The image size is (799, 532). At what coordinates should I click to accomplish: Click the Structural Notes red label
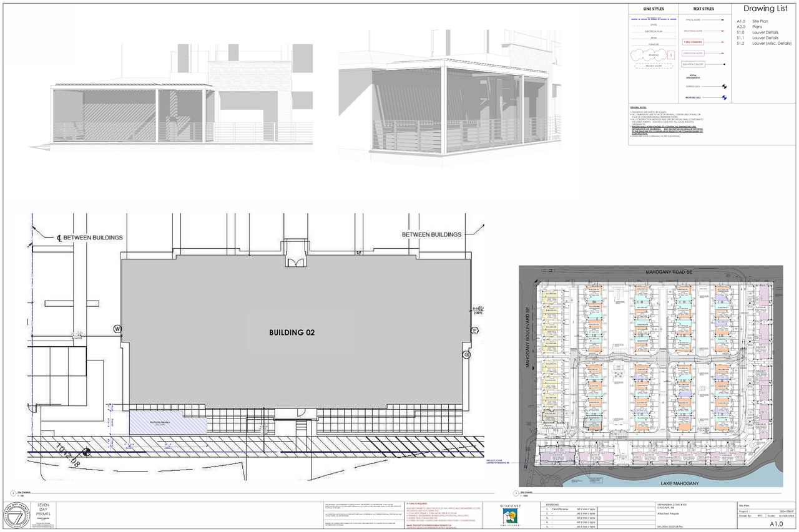(693, 31)
